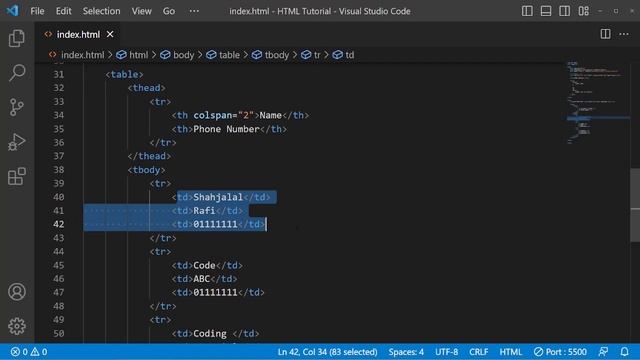Click line number 31 in gutter

(59, 74)
